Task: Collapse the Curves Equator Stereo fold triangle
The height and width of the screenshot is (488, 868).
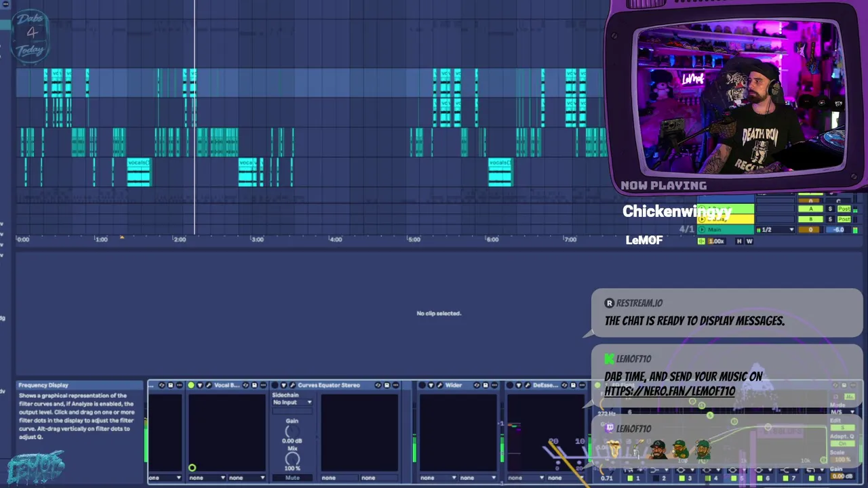Action: click(283, 385)
